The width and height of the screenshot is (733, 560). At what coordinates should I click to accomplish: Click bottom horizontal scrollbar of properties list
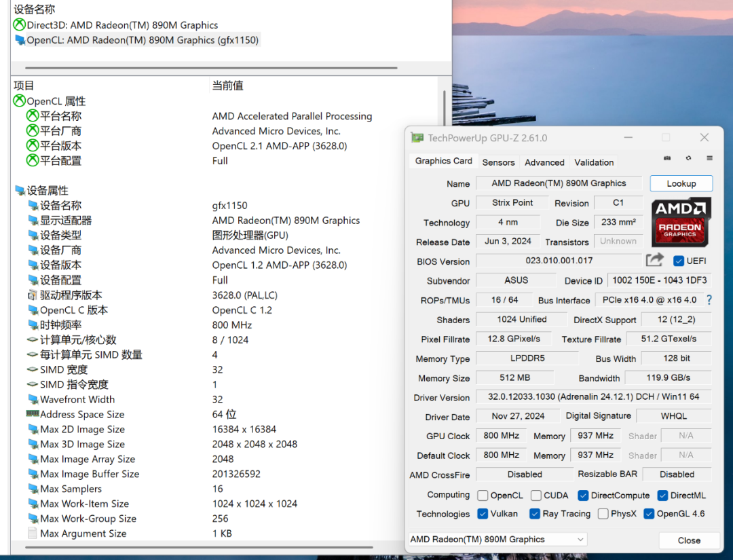[199, 547]
